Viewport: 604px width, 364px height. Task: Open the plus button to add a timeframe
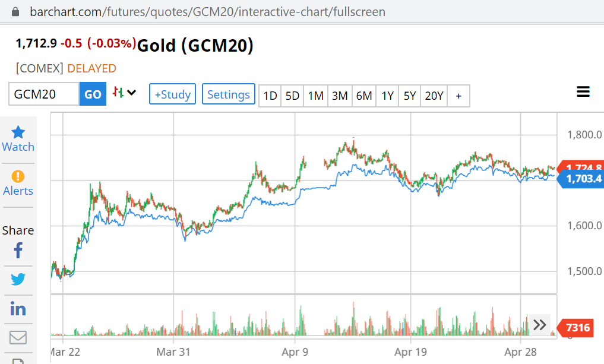458,95
